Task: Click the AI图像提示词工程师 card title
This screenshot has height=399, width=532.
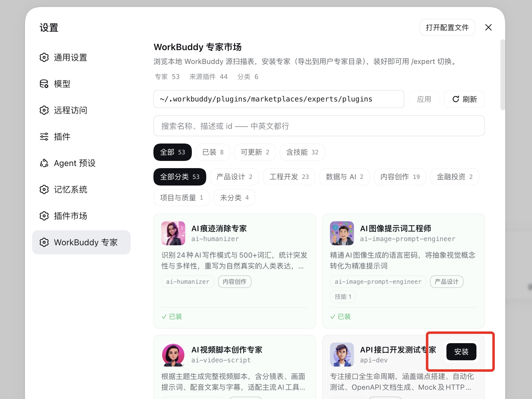Action: point(396,228)
